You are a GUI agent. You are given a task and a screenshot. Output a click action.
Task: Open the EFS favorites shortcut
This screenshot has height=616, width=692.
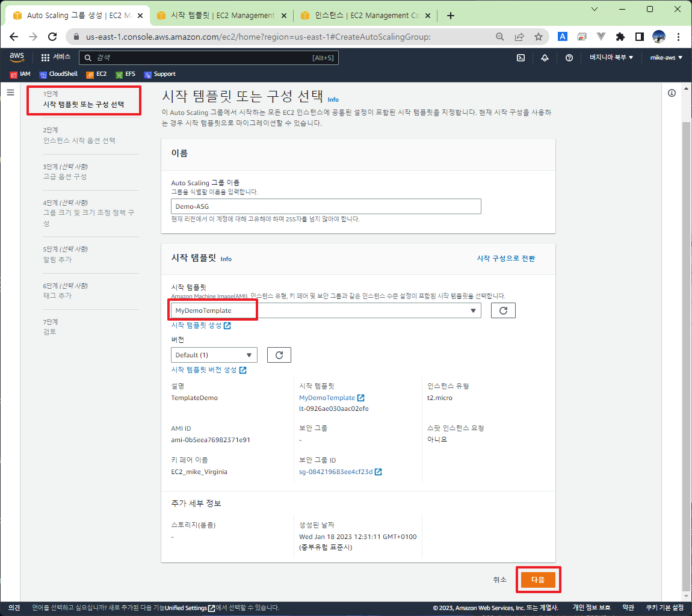pyautogui.click(x=125, y=74)
